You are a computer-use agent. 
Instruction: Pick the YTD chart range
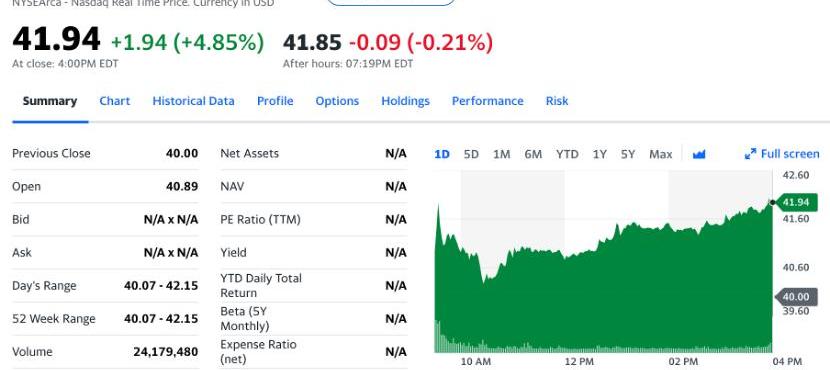(567, 155)
